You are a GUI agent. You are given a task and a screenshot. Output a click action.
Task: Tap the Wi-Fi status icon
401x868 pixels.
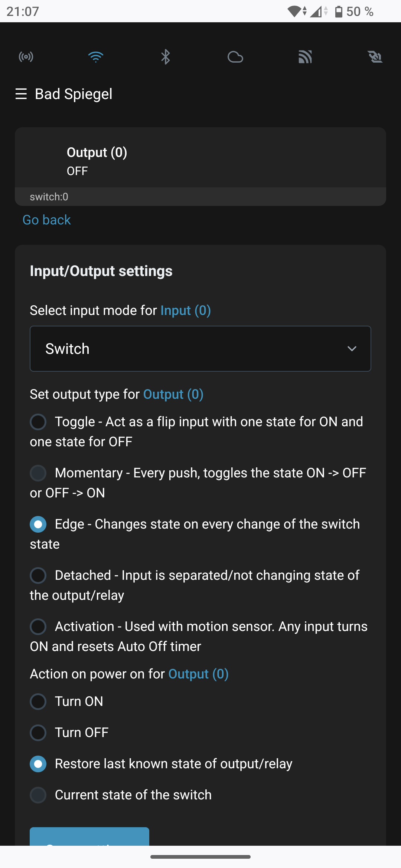coord(96,57)
